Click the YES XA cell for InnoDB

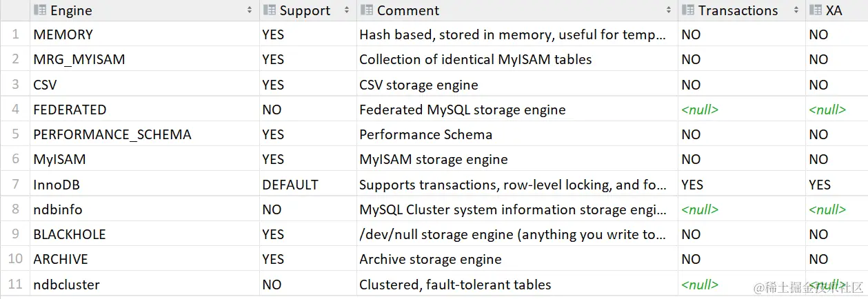click(836, 185)
